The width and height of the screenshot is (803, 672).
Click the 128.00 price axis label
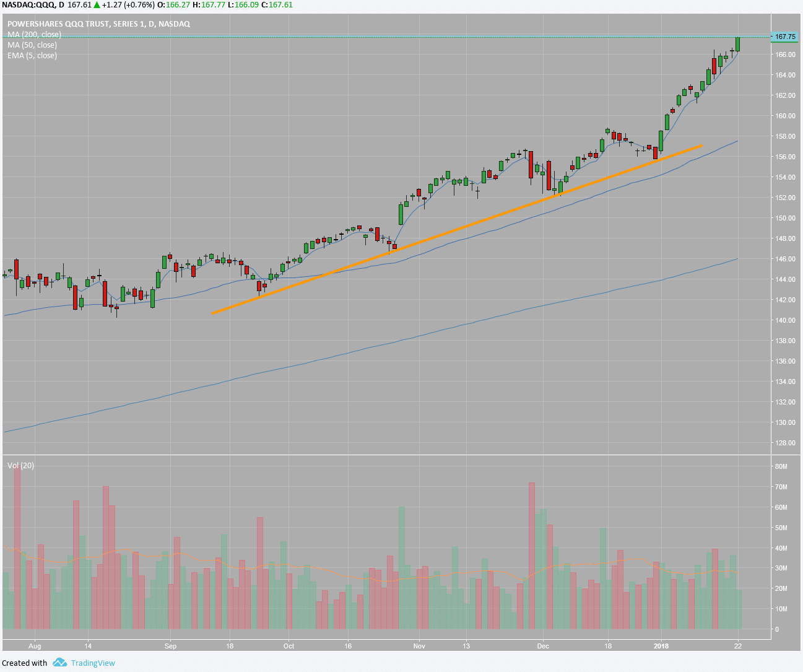pos(785,443)
